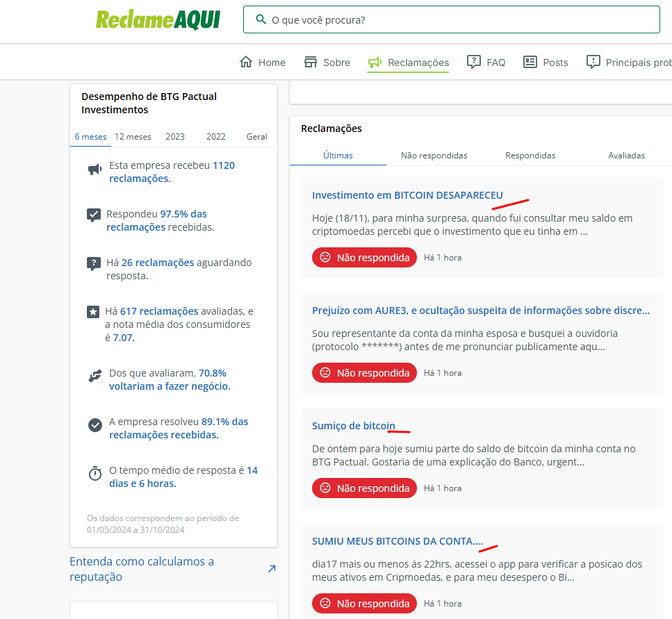Click the Reclamações megaphone icon in navigation
This screenshot has height=619, width=672.
pyautogui.click(x=375, y=63)
